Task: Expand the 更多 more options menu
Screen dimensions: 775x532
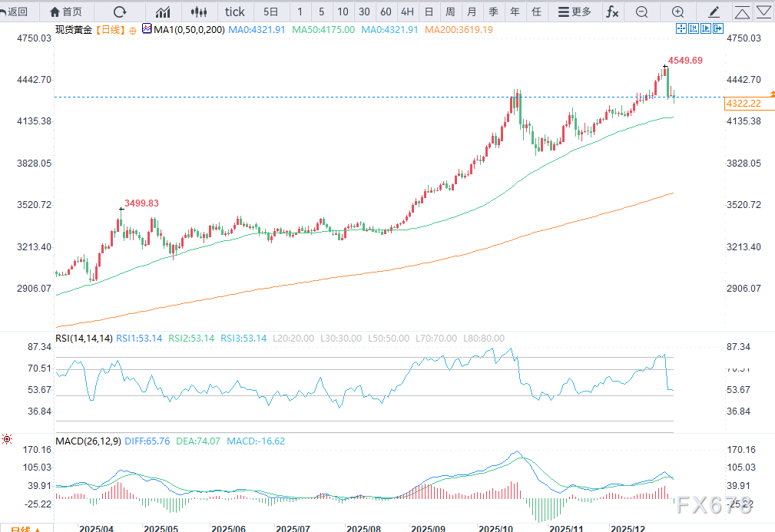Action: [x=573, y=12]
